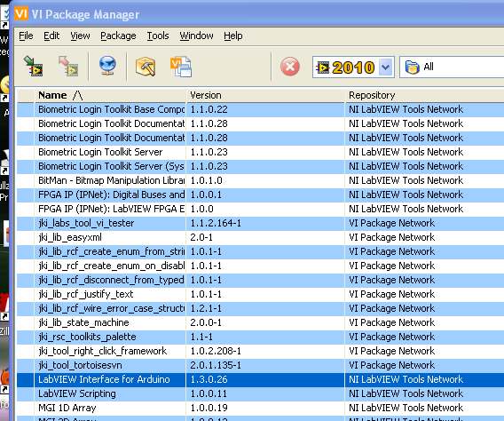The height and width of the screenshot is (421, 504).
Task: Open the All repository filter dropdown
Action: coord(452,67)
